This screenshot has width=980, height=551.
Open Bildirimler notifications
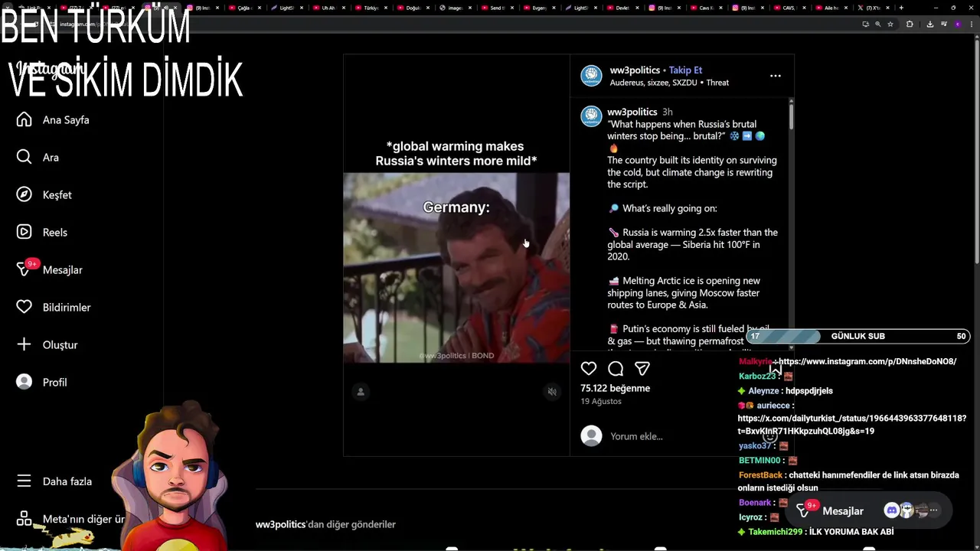point(53,307)
